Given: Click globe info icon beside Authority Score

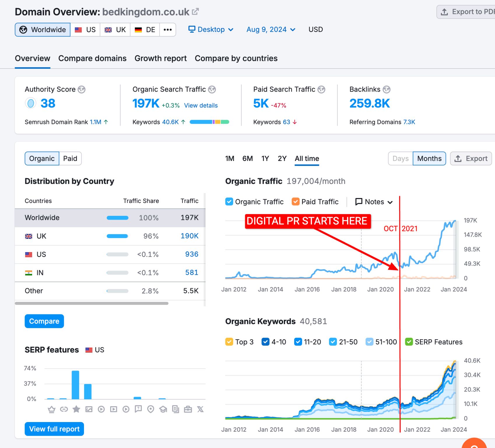Looking at the screenshot, I should click(82, 90).
